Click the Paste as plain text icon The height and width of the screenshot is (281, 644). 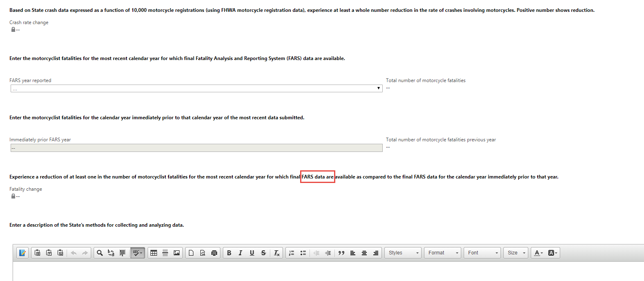(x=49, y=253)
